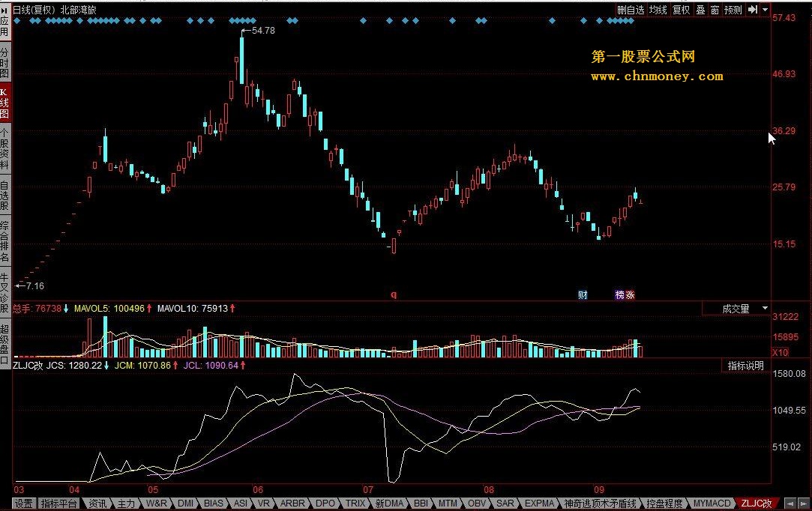Switch to the DPO indicator tab
The image size is (812, 511).
tap(325, 504)
